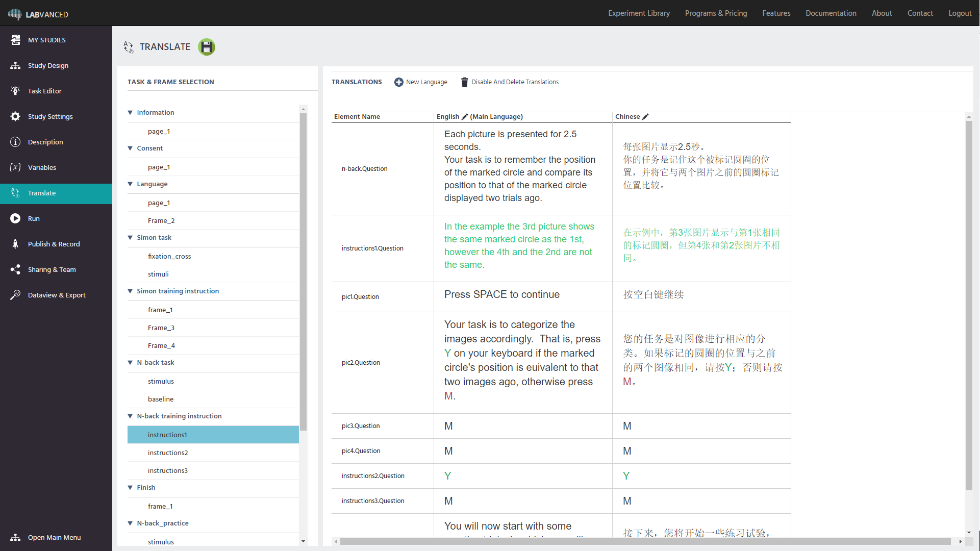The height and width of the screenshot is (551, 980).
Task: Select the highlighted instructions1 frame
Action: [x=213, y=435]
